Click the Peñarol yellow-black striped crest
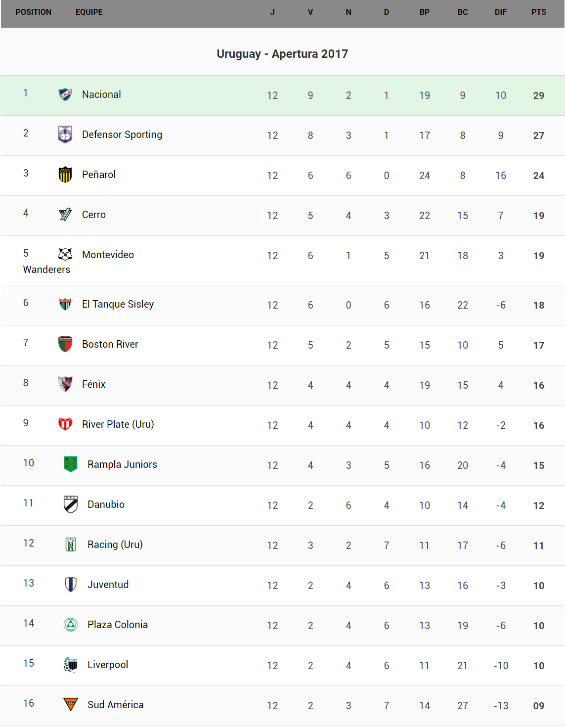The width and height of the screenshot is (565, 728). click(65, 175)
